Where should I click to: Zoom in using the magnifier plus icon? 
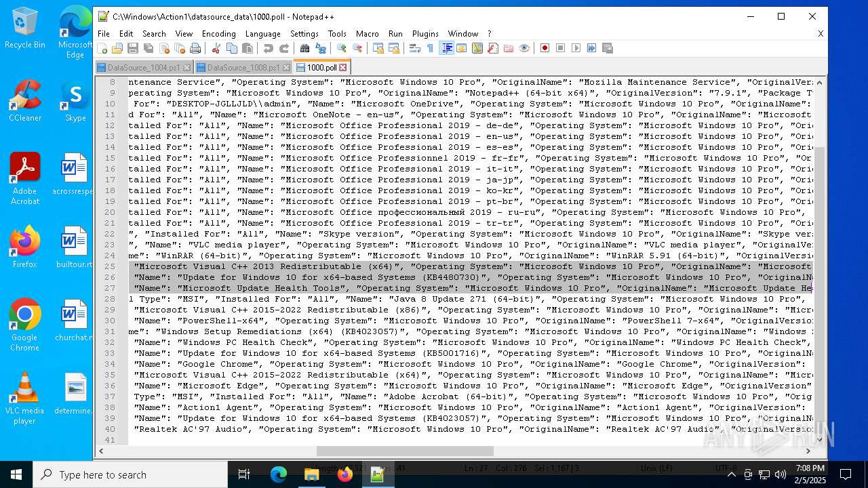click(x=342, y=48)
